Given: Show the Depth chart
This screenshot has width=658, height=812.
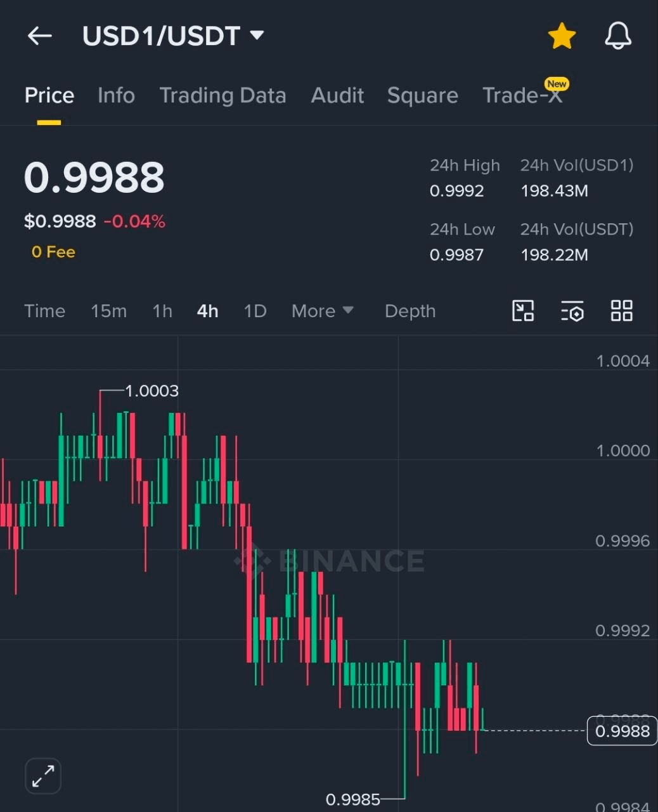Looking at the screenshot, I should (x=410, y=311).
